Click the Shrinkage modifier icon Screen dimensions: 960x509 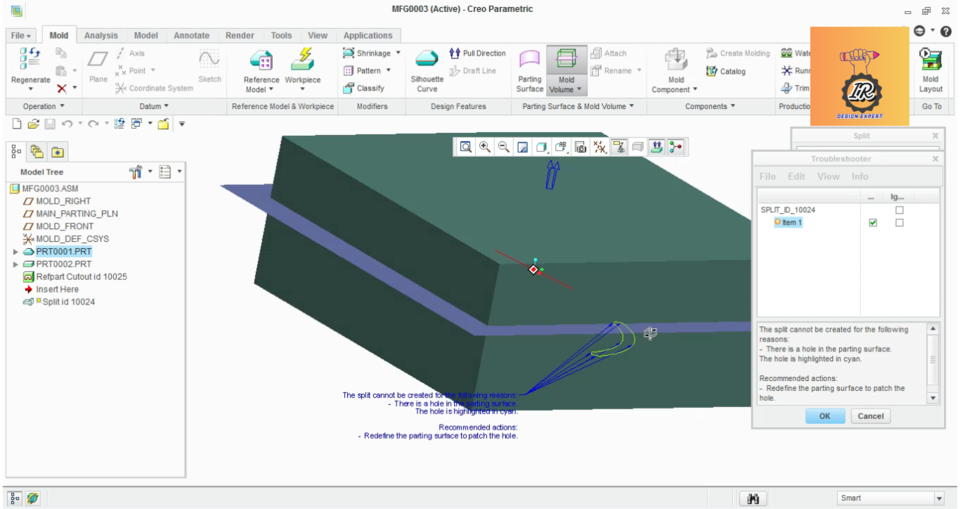tap(348, 53)
